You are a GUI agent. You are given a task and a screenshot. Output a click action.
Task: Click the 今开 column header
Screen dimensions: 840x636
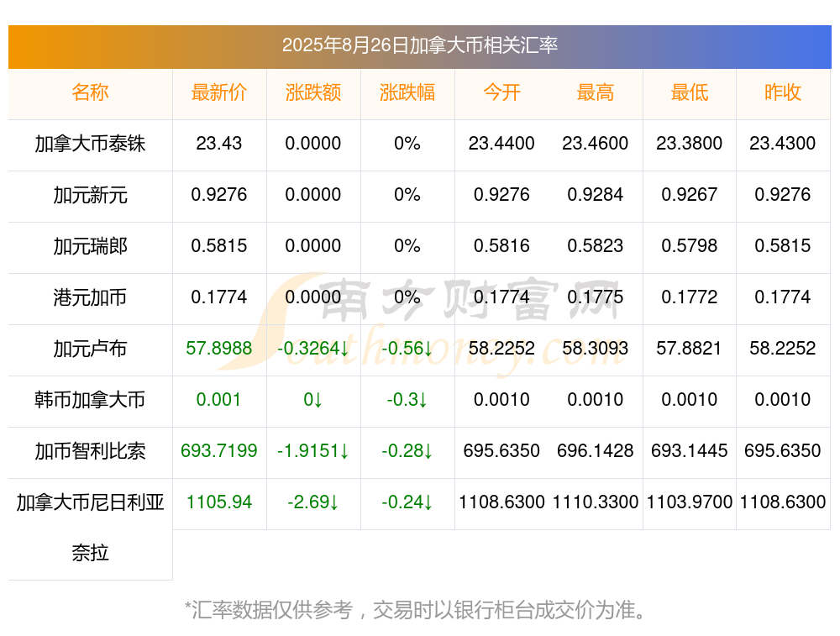(x=501, y=92)
